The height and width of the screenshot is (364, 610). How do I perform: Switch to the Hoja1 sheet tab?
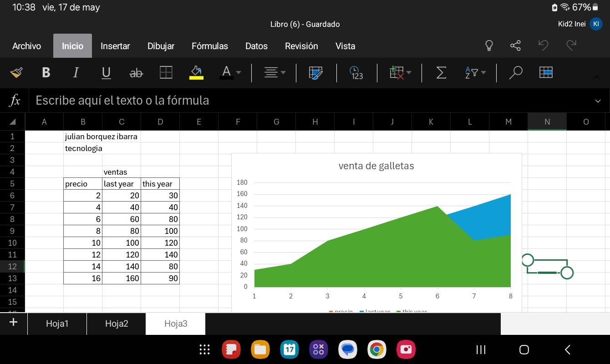[57, 324]
